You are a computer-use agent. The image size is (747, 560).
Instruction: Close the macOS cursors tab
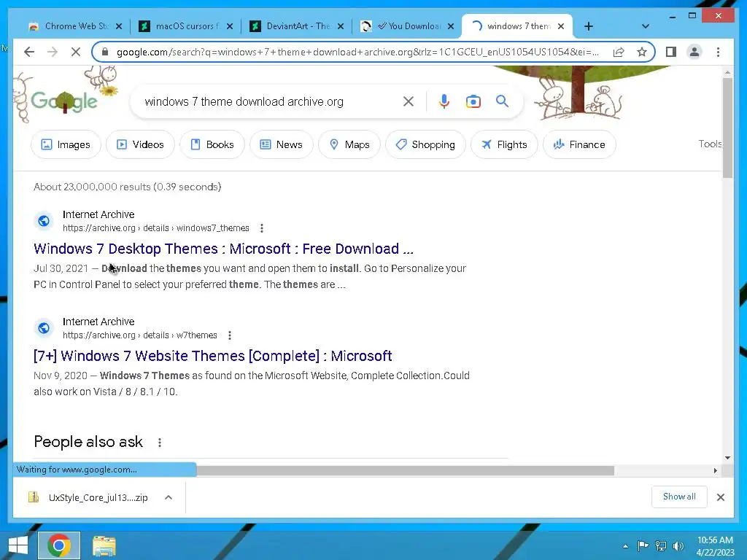coord(230,26)
